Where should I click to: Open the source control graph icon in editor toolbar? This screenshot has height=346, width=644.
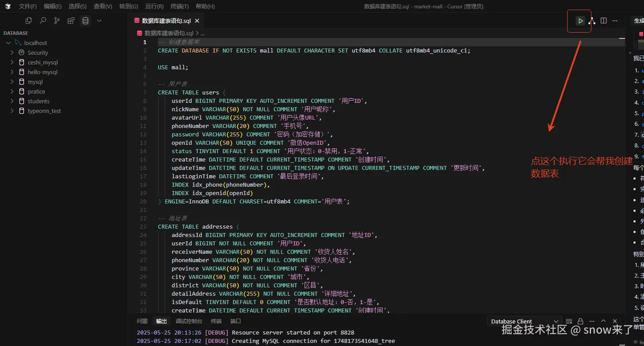tap(592, 21)
